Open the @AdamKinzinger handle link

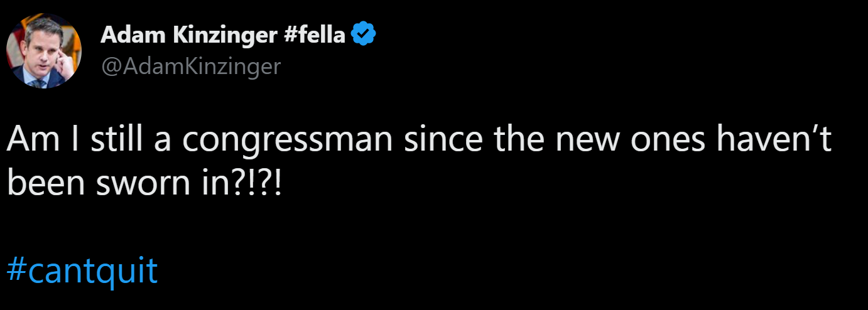pyautogui.click(x=190, y=65)
